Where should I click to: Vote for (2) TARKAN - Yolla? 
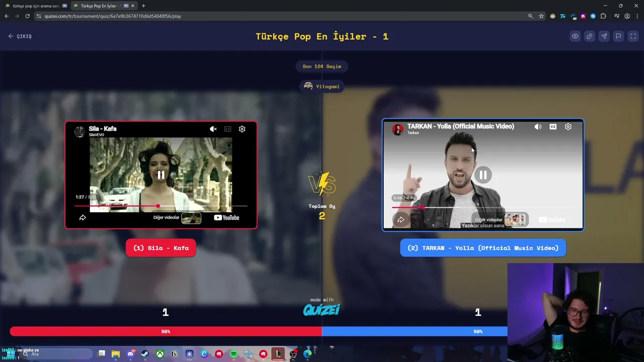tap(483, 248)
